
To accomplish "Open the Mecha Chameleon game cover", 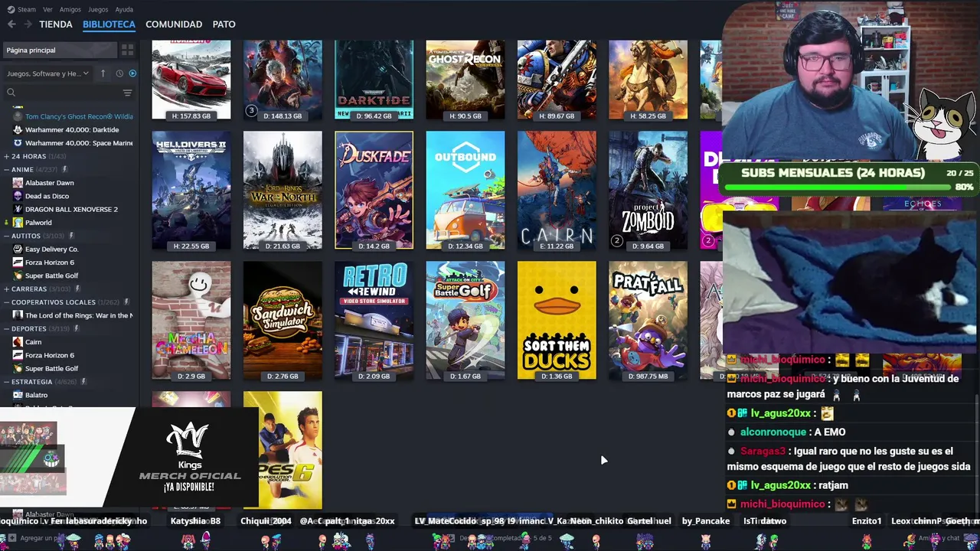I will (x=191, y=321).
